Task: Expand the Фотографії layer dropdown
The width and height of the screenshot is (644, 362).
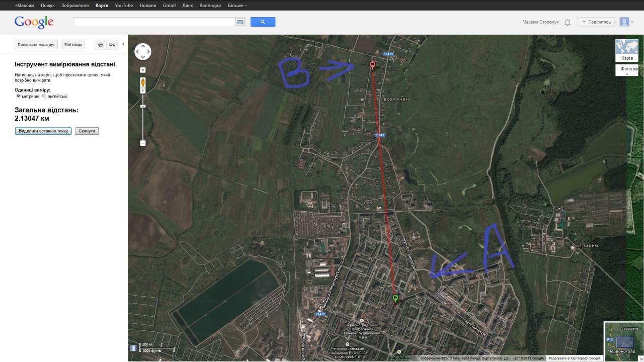Action: (x=627, y=70)
